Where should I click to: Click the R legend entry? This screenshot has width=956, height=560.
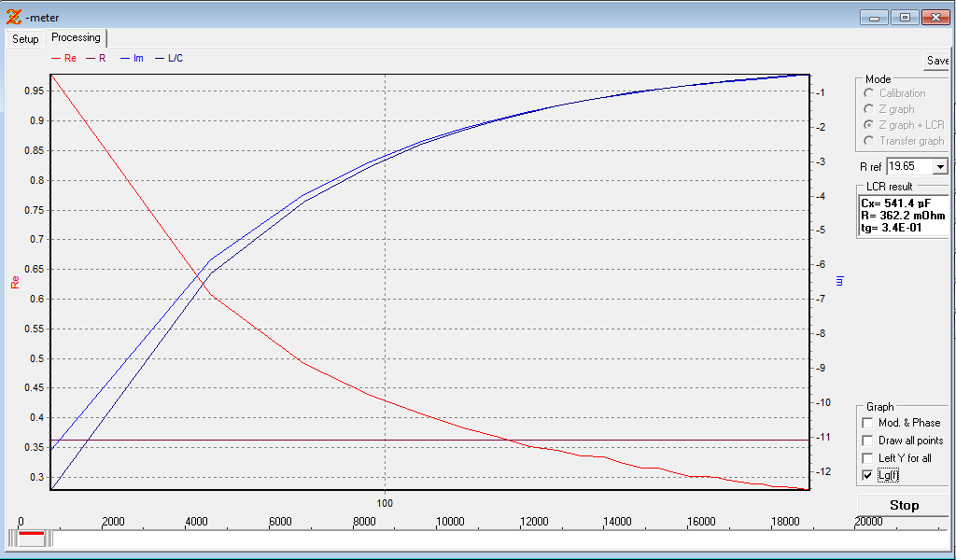96,59
